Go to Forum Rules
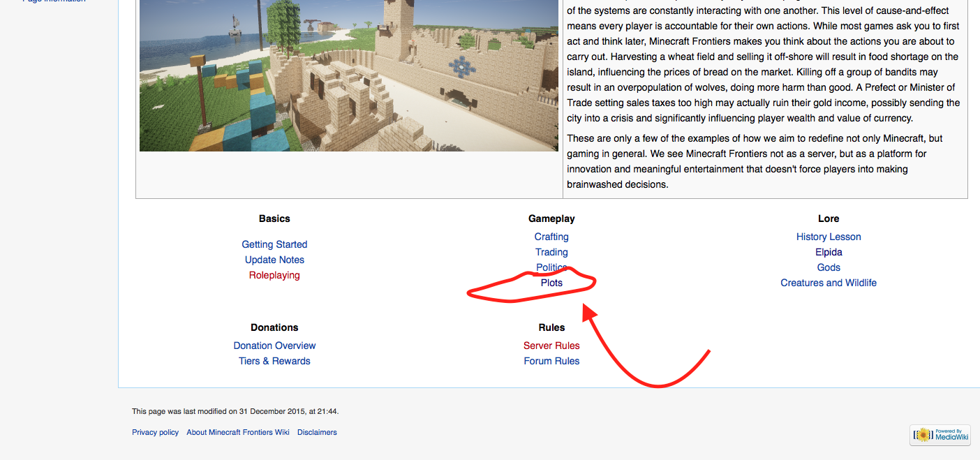Screen dimensions: 980x460 click(x=551, y=361)
